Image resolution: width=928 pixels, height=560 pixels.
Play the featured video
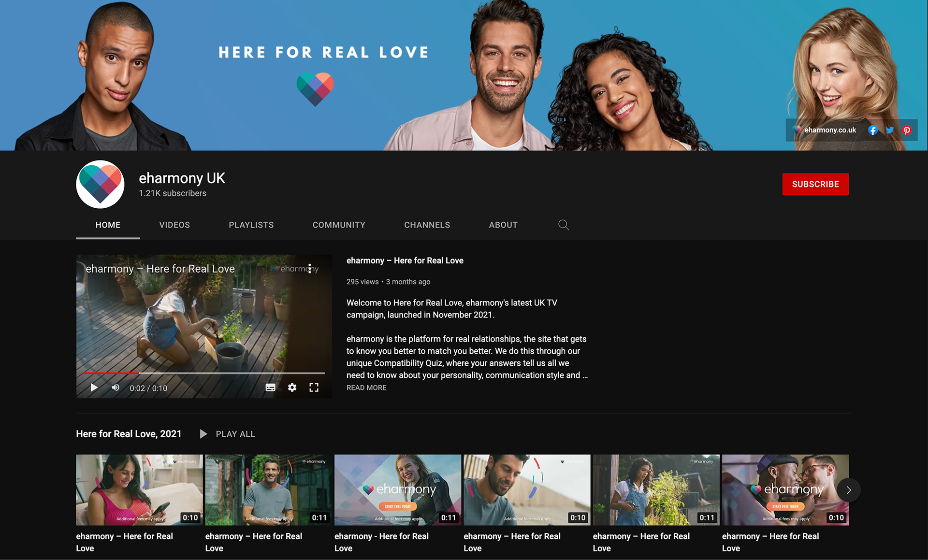point(94,388)
